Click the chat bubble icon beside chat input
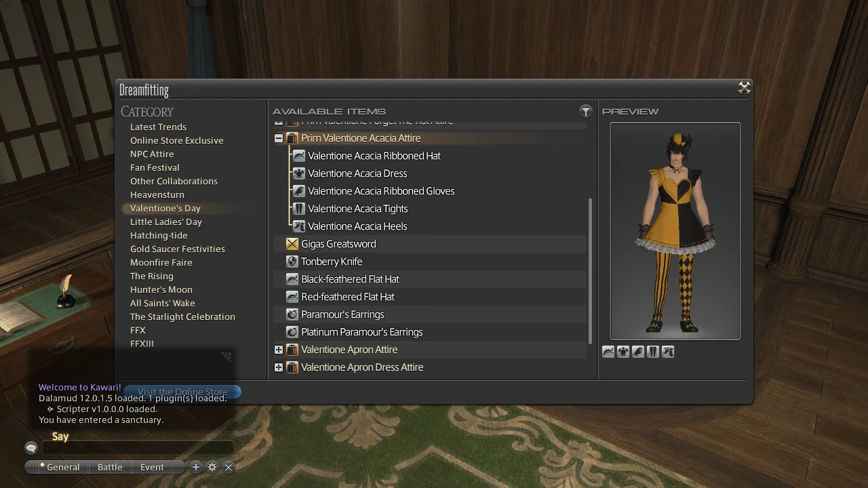868x488 pixels. pos(31,447)
